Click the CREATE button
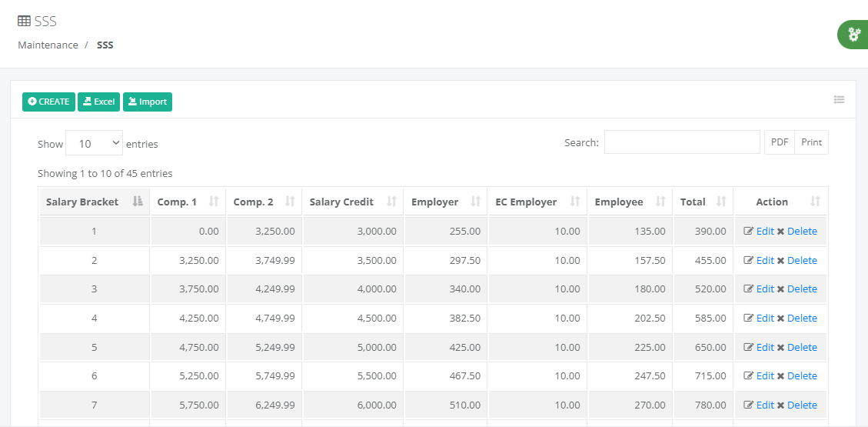 coord(48,102)
